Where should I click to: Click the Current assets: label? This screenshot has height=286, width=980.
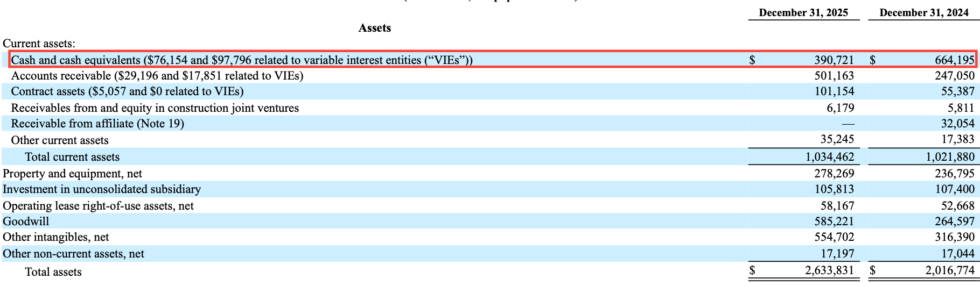(x=39, y=44)
